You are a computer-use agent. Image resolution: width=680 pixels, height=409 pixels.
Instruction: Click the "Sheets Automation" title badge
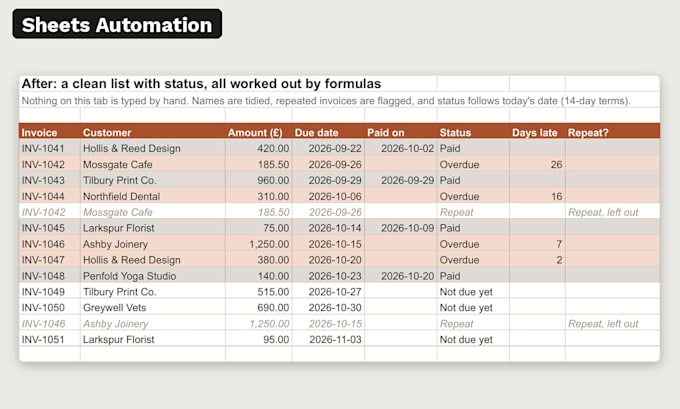[117, 24]
